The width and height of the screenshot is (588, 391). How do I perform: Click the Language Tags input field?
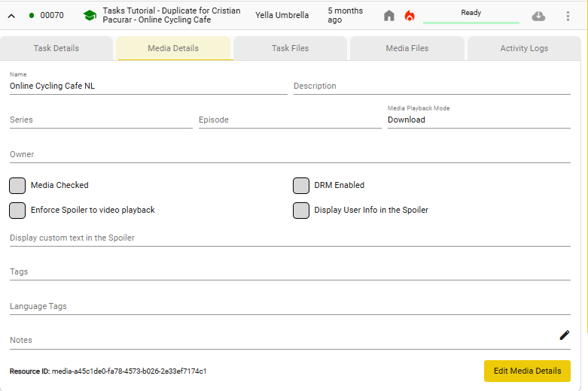pos(291,306)
